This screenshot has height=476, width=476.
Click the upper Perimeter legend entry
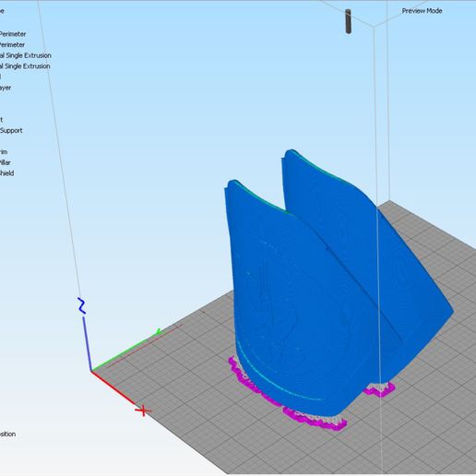pyautogui.click(x=12, y=34)
